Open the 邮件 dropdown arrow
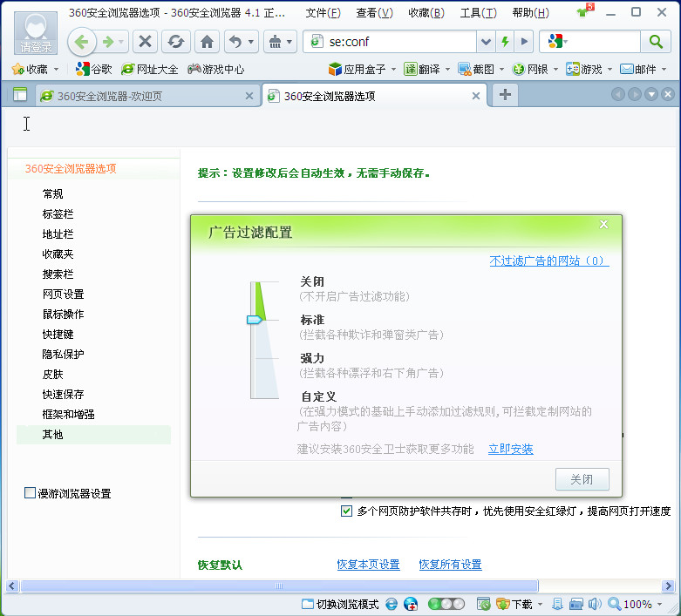This screenshot has height=616, width=681. [x=664, y=69]
